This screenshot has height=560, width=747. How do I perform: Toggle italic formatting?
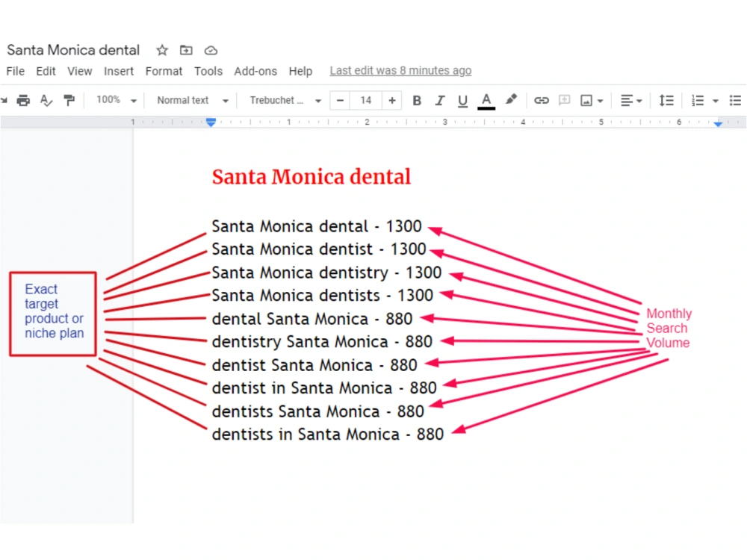(x=440, y=101)
